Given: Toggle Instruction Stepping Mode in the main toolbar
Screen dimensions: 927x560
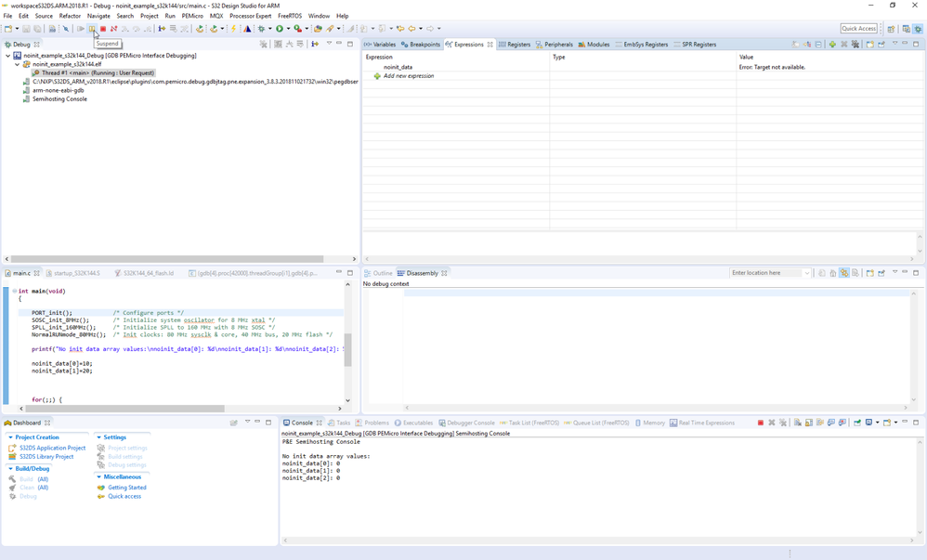Looking at the screenshot, I should pos(162,29).
